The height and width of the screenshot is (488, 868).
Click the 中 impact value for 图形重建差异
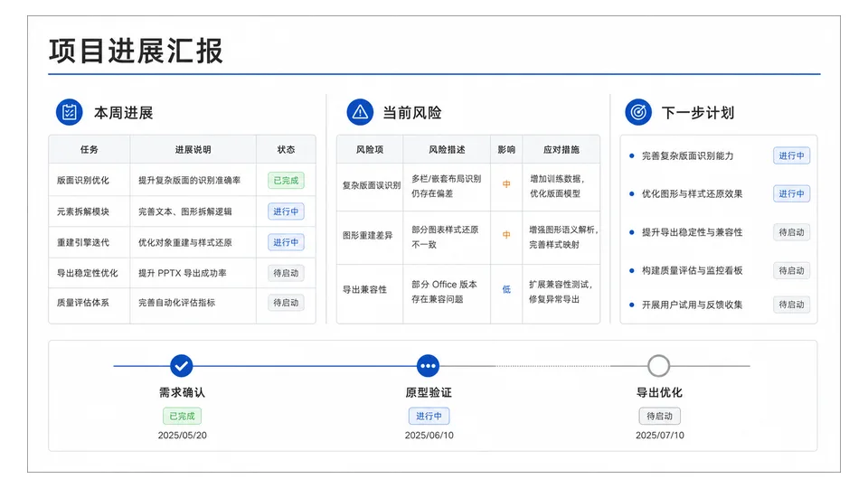pos(506,235)
